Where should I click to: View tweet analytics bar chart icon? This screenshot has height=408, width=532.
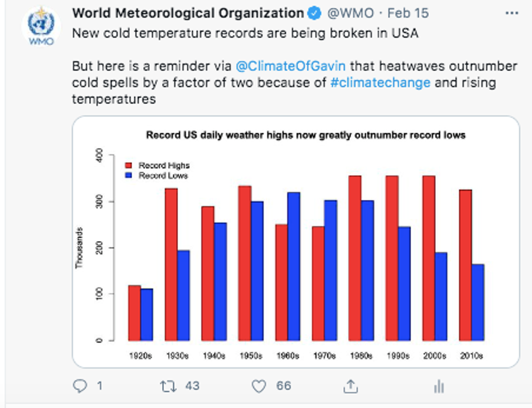(439, 387)
